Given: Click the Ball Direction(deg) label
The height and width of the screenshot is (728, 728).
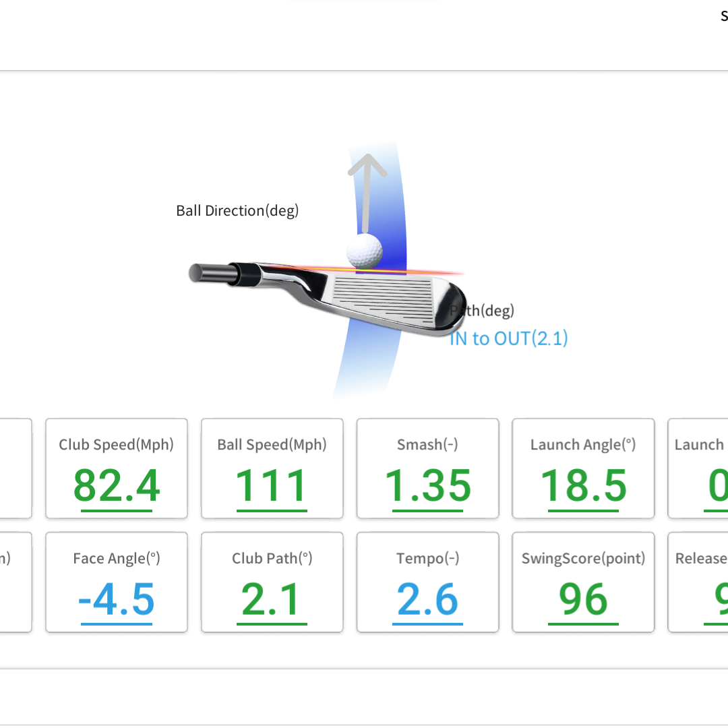Looking at the screenshot, I should [237, 210].
